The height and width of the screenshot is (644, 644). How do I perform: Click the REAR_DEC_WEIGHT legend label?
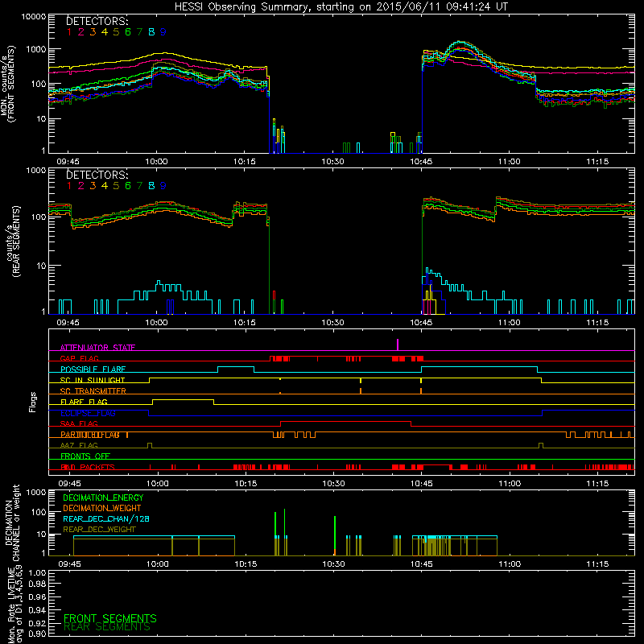pos(99,530)
